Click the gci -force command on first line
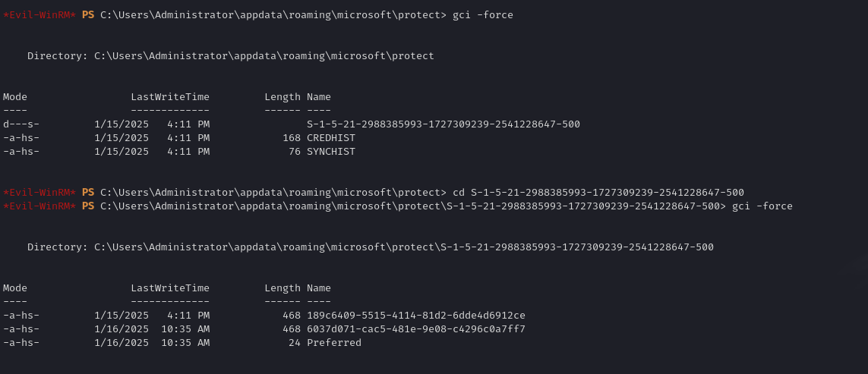The height and width of the screenshot is (374, 868). click(x=482, y=15)
